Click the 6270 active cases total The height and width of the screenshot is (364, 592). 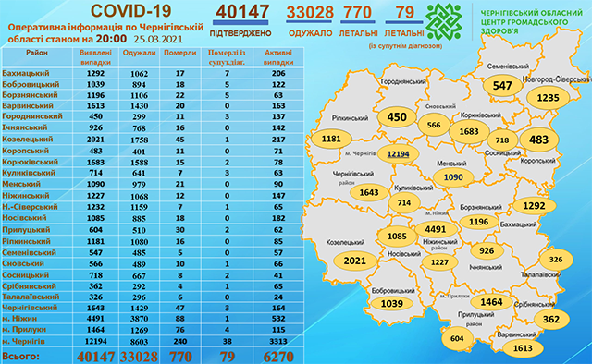[278, 357]
